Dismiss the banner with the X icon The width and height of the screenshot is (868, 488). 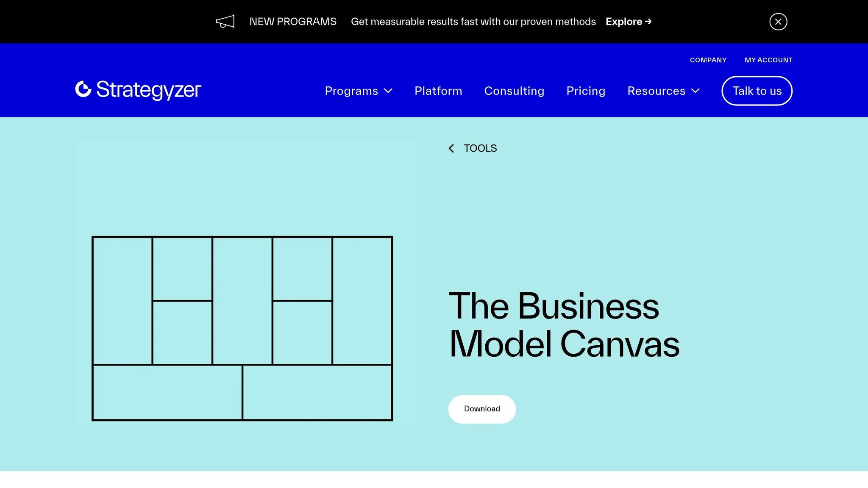coord(778,22)
